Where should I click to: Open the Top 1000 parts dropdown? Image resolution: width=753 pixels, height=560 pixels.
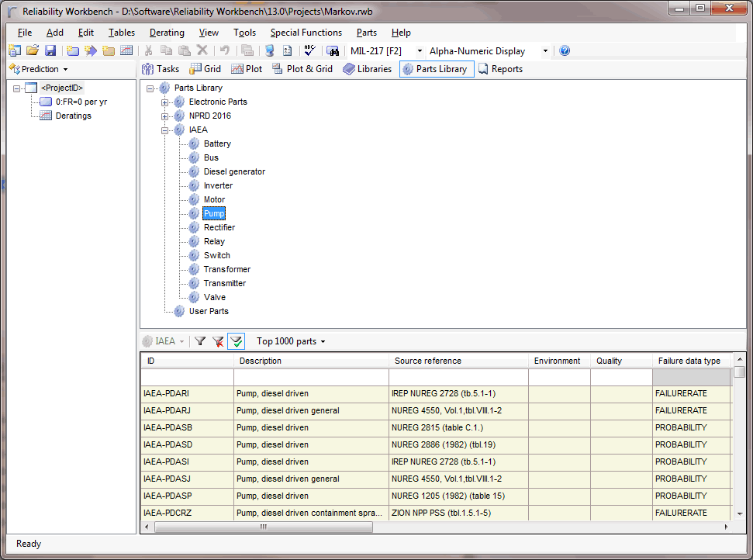(x=291, y=340)
